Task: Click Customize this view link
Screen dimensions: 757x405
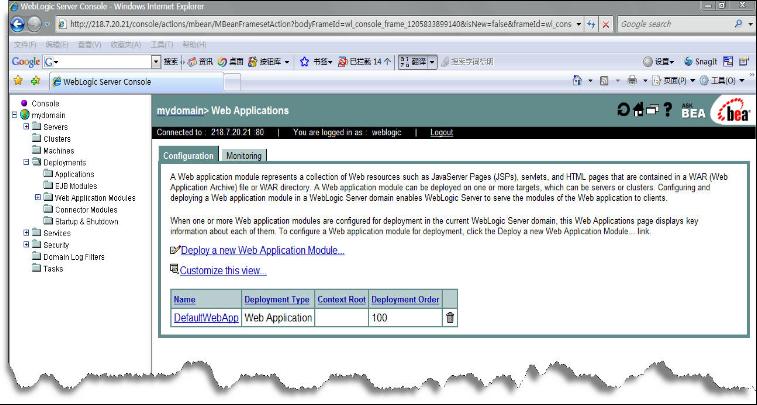Action: pyautogui.click(x=223, y=270)
